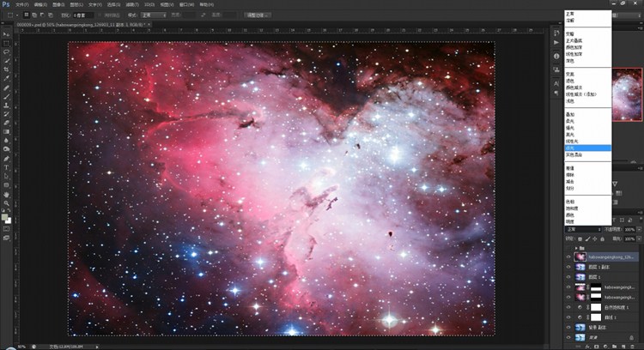Hide the 自然饱和度 1 adjustment layer

568,307
